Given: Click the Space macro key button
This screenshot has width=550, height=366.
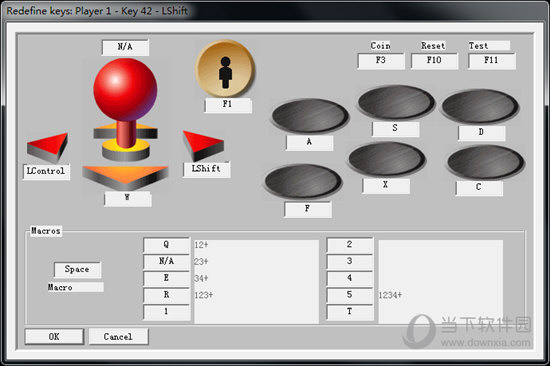Looking at the screenshot, I should (78, 269).
